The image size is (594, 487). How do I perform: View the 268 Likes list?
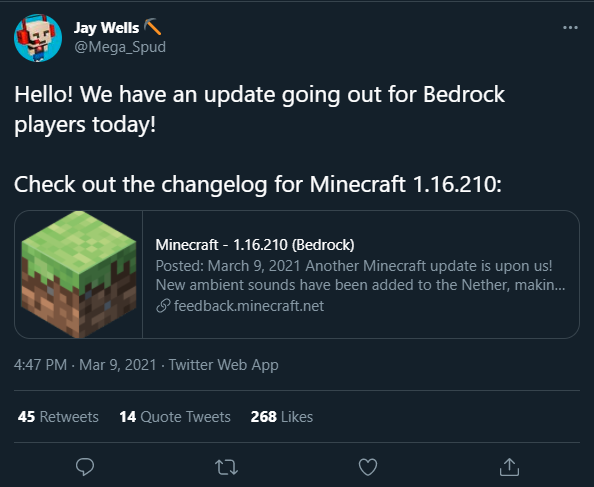click(281, 417)
